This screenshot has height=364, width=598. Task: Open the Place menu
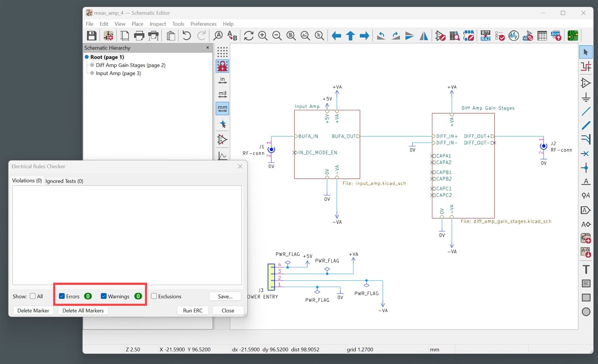click(137, 24)
